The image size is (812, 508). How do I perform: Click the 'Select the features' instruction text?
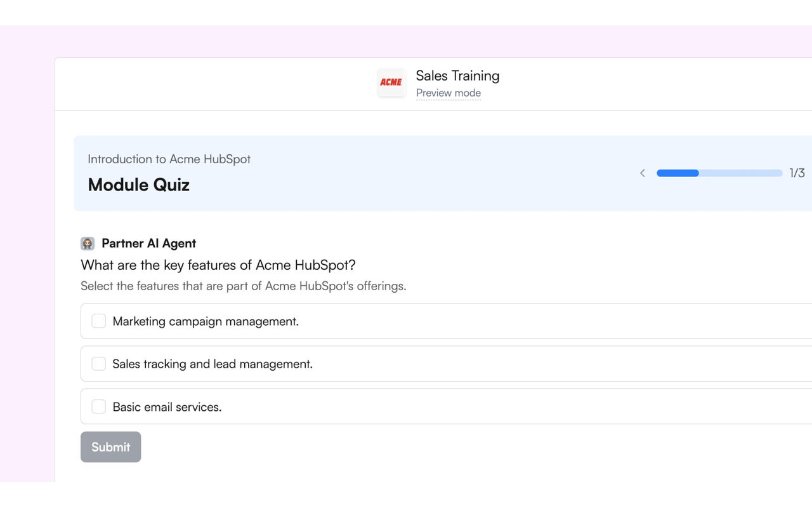coord(244,286)
